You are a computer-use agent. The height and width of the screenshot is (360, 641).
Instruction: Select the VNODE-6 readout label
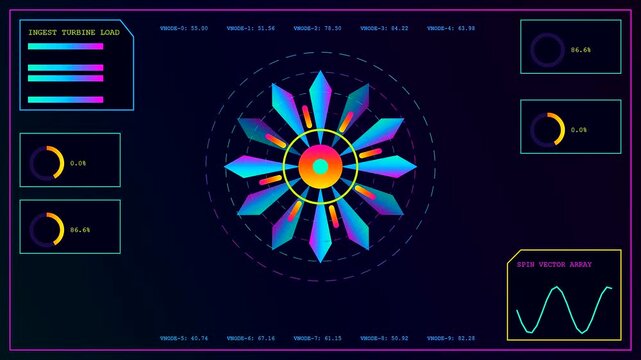coord(251,338)
